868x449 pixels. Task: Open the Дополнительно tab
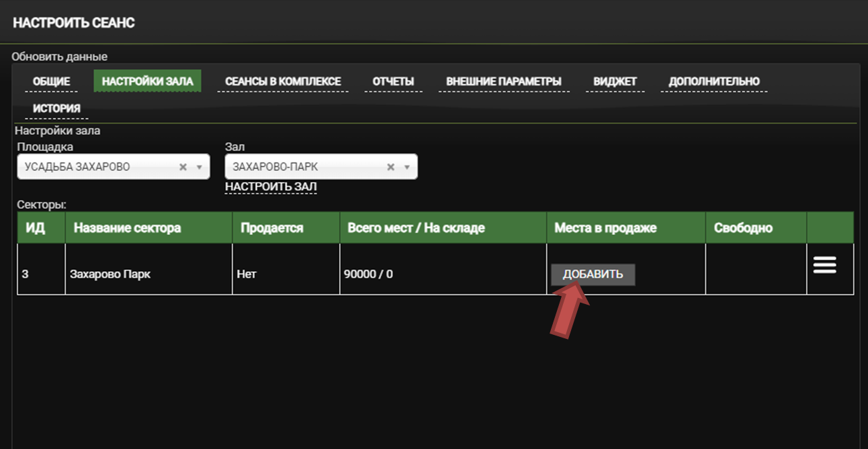(x=713, y=82)
